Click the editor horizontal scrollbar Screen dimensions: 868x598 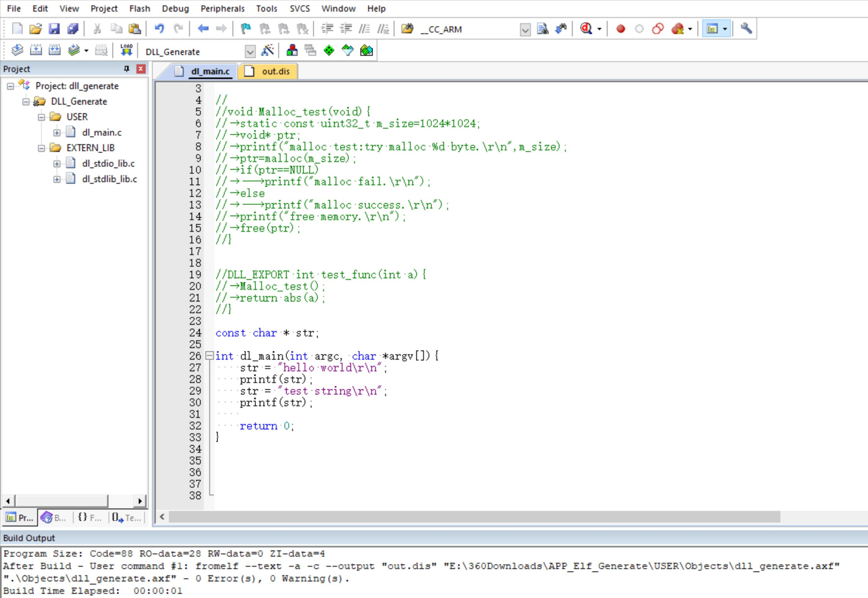click(474, 517)
